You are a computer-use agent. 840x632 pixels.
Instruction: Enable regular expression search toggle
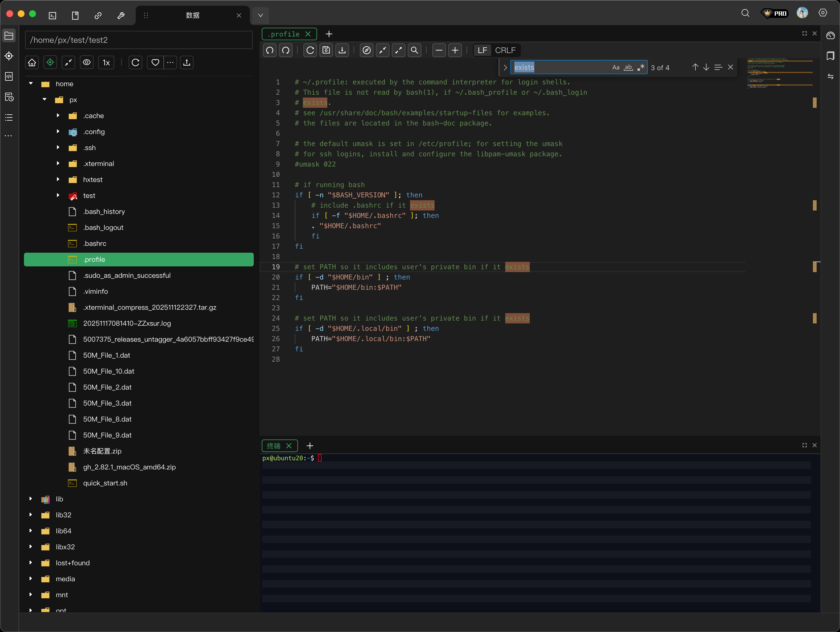[641, 68]
